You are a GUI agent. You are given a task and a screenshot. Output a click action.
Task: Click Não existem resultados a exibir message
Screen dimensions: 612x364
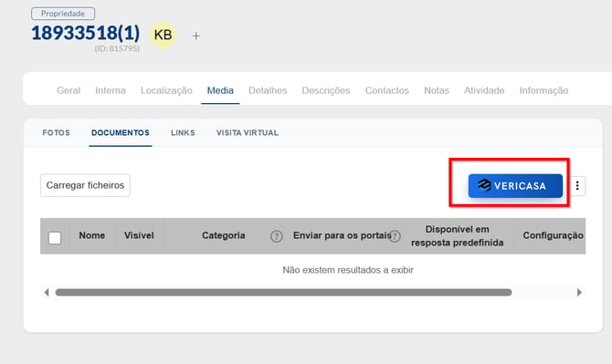pyautogui.click(x=348, y=270)
